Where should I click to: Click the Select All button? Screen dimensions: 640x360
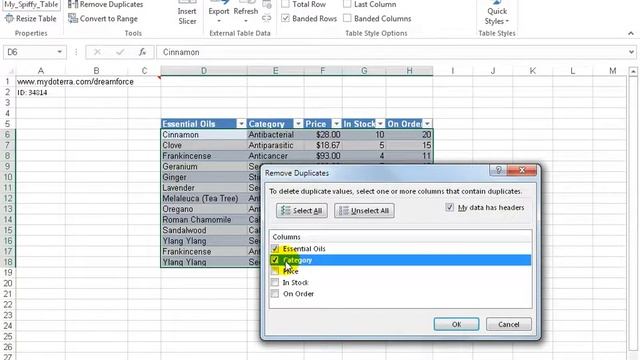[x=302, y=211]
